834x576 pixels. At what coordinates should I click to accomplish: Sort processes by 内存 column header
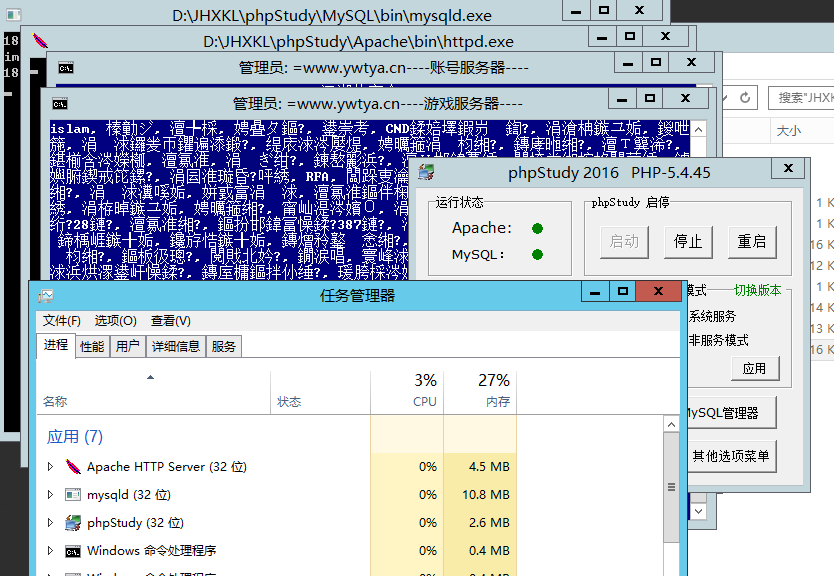[480, 393]
